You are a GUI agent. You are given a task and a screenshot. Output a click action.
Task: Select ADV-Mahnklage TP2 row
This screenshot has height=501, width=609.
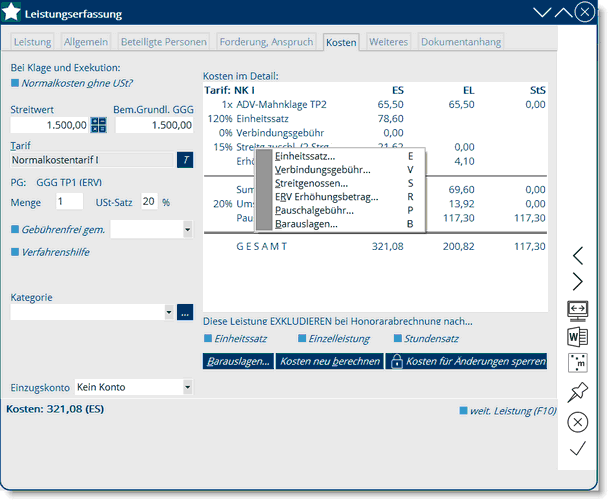[x=375, y=104]
